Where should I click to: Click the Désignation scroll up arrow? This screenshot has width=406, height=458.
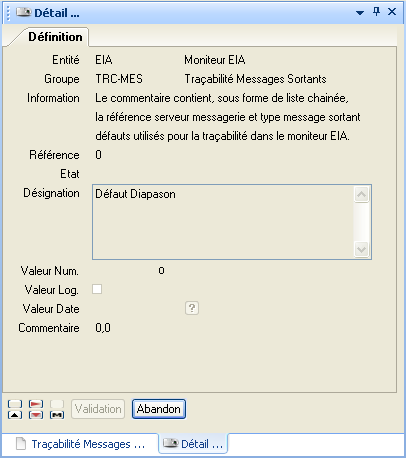(x=362, y=194)
